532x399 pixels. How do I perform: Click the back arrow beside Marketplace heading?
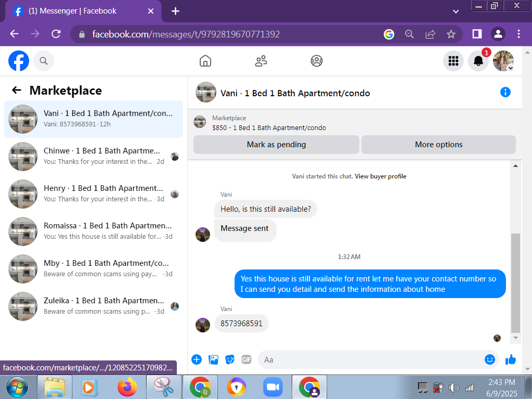17,90
